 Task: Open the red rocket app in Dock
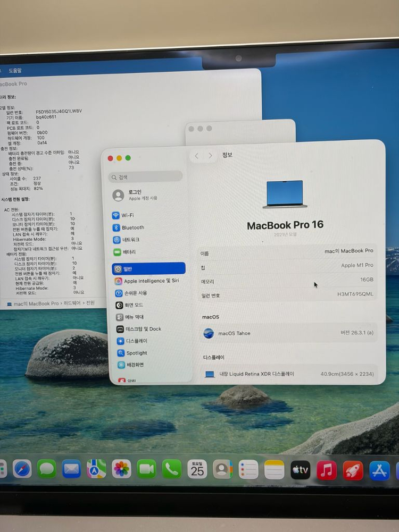click(x=353, y=470)
